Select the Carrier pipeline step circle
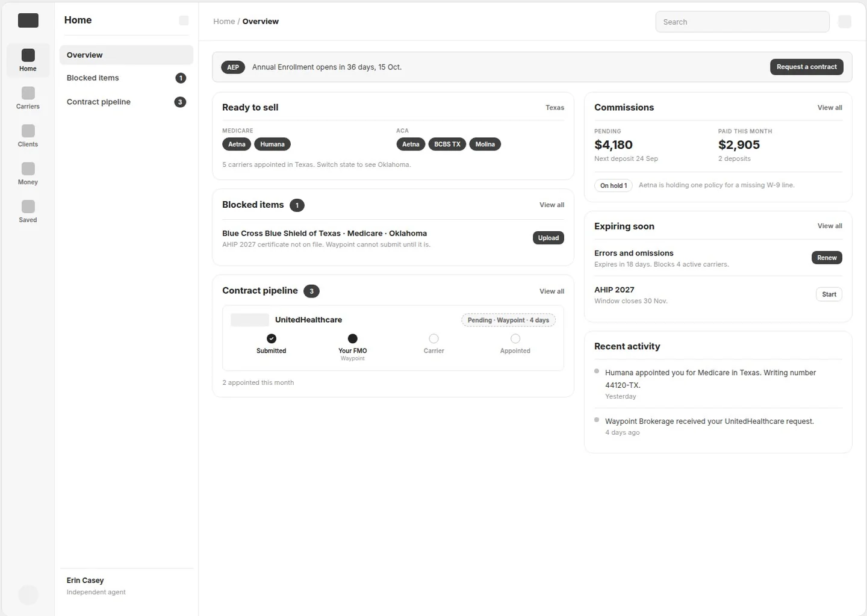This screenshot has width=867, height=616. tap(433, 338)
